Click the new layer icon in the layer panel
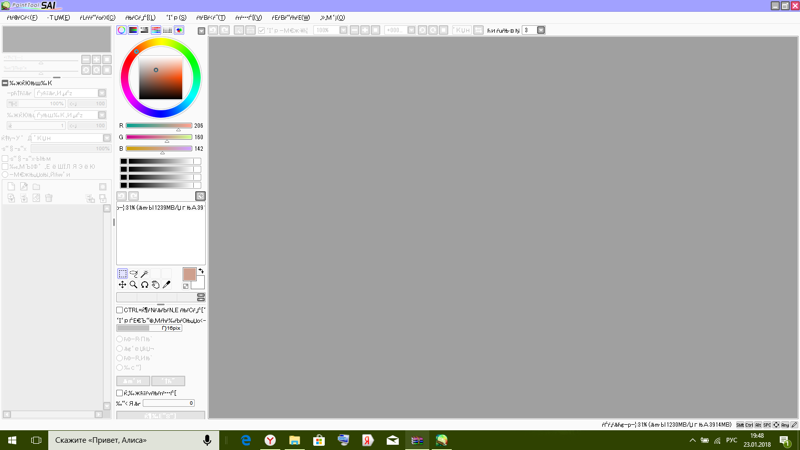Screen dimensions: 800x450 pos(11,187)
